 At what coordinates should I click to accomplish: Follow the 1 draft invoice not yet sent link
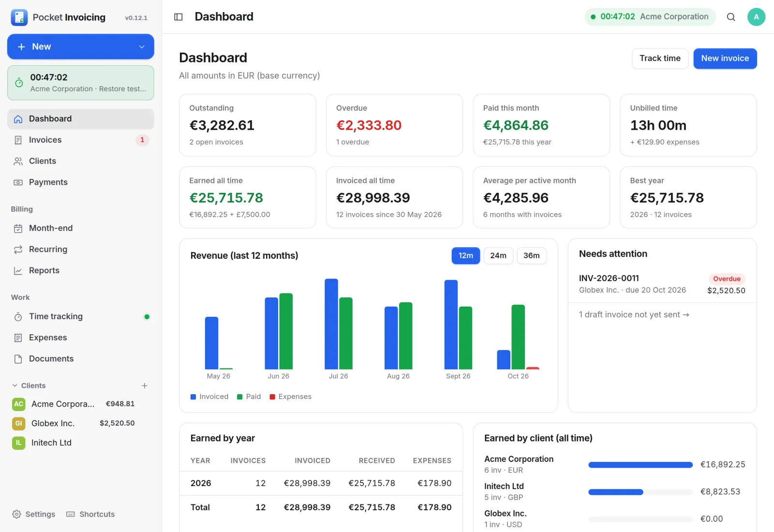tap(634, 315)
